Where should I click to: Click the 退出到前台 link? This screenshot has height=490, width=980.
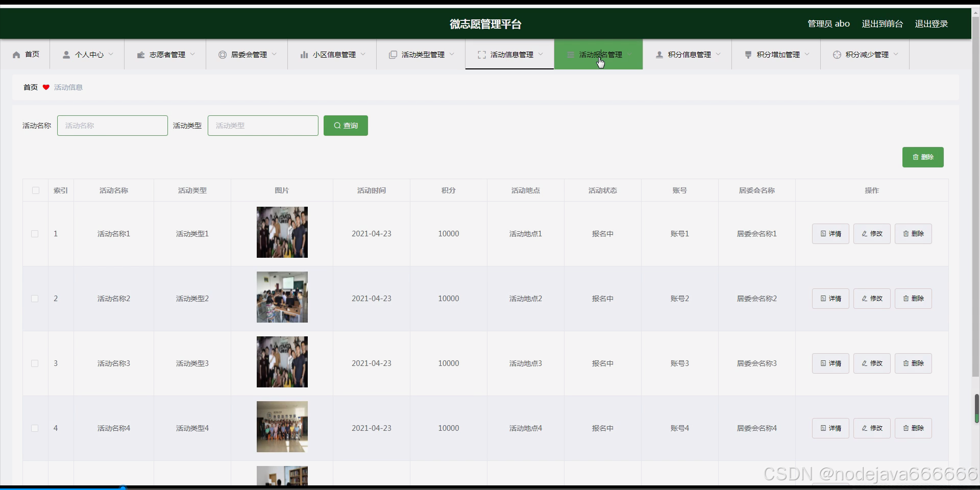(x=882, y=23)
